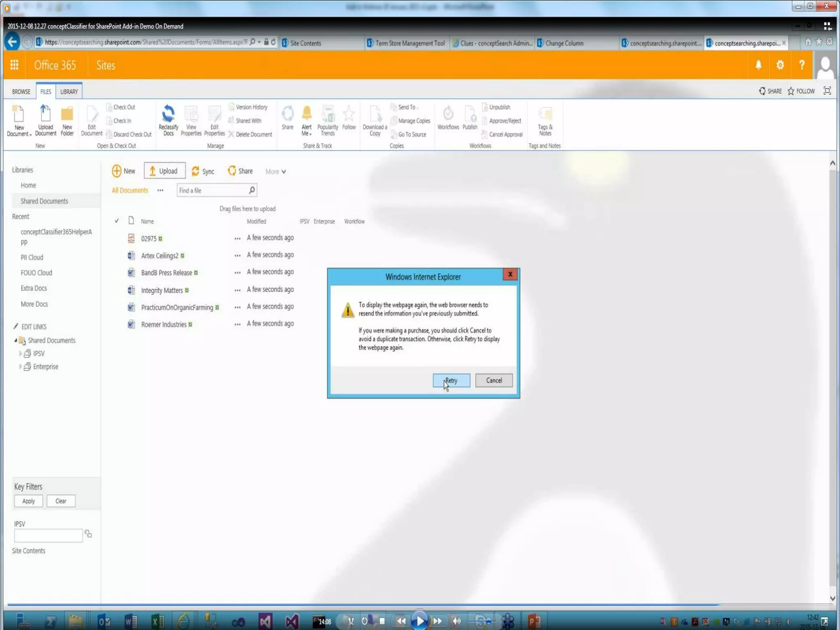Switch to the BROWSE ribbon tab

point(21,91)
